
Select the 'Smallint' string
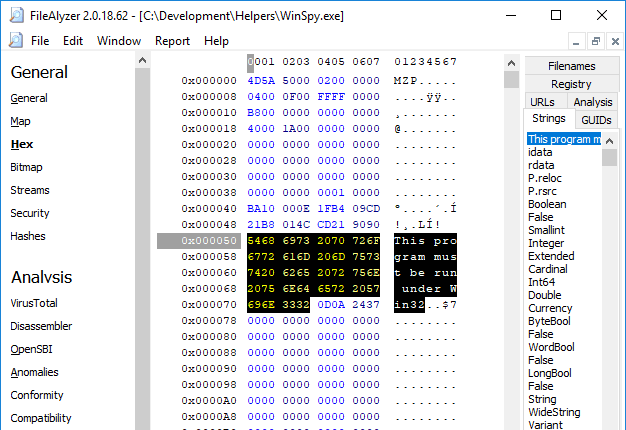point(546,230)
